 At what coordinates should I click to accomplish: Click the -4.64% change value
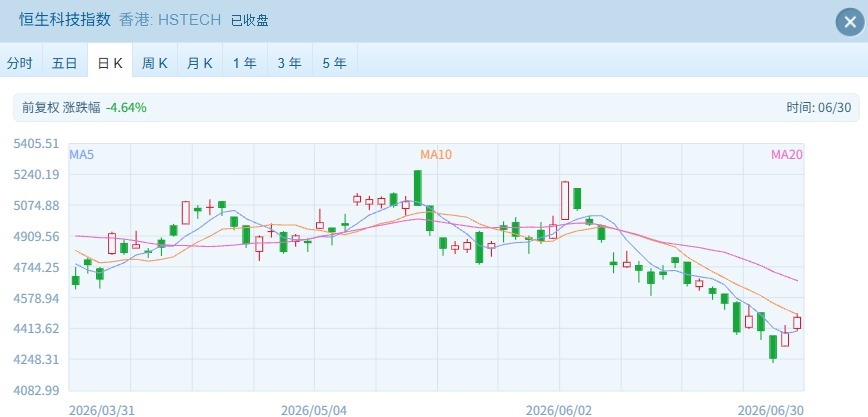(x=126, y=107)
